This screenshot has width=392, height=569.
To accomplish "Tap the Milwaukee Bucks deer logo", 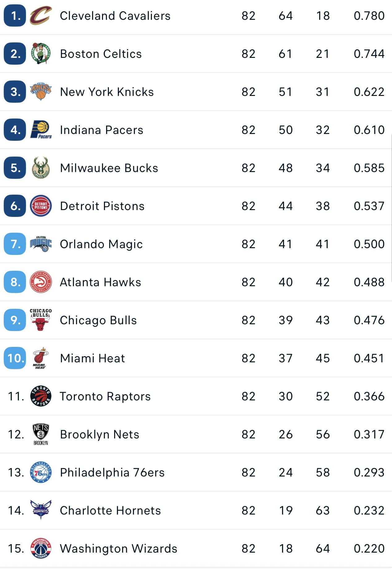I will [41, 168].
